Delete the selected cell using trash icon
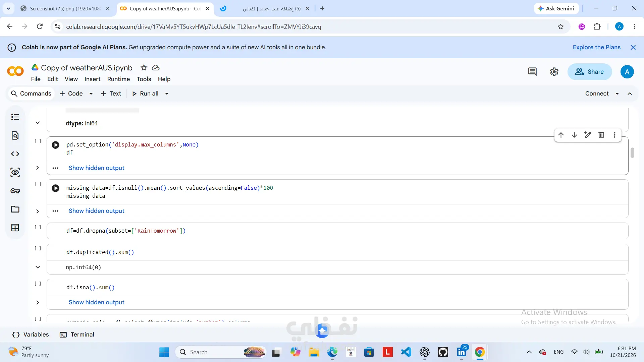 pyautogui.click(x=601, y=135)
